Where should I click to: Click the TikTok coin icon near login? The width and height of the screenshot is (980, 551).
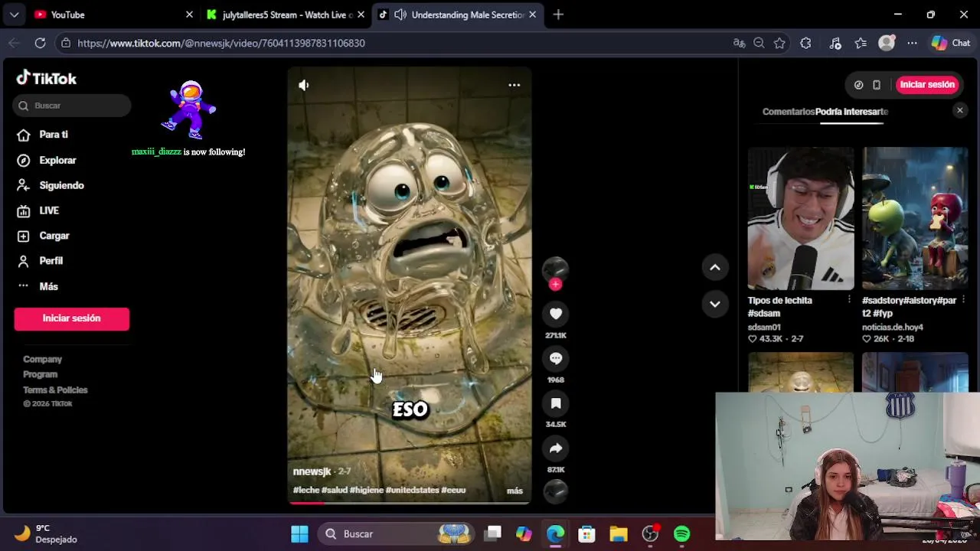(859, 85)
